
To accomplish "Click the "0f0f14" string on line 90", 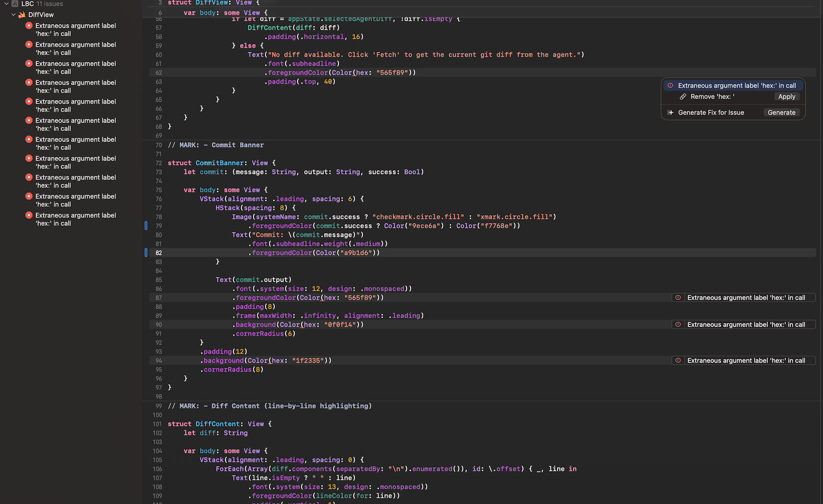I will point(340,325).
